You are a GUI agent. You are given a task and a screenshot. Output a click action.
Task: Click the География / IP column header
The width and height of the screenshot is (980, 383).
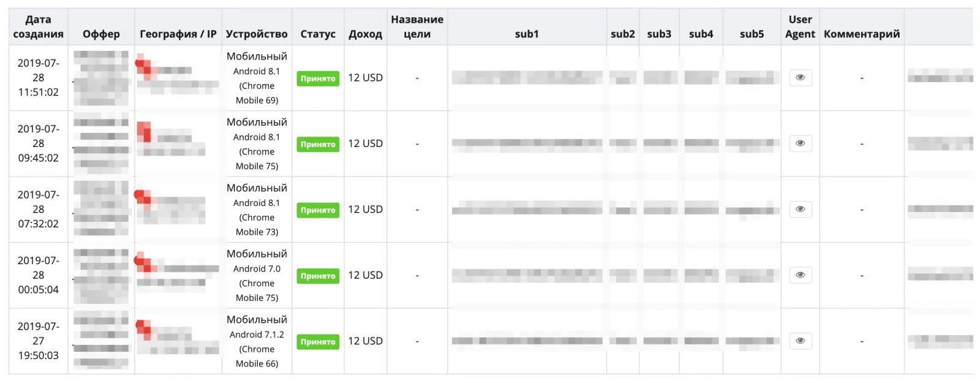pos(178,34)
